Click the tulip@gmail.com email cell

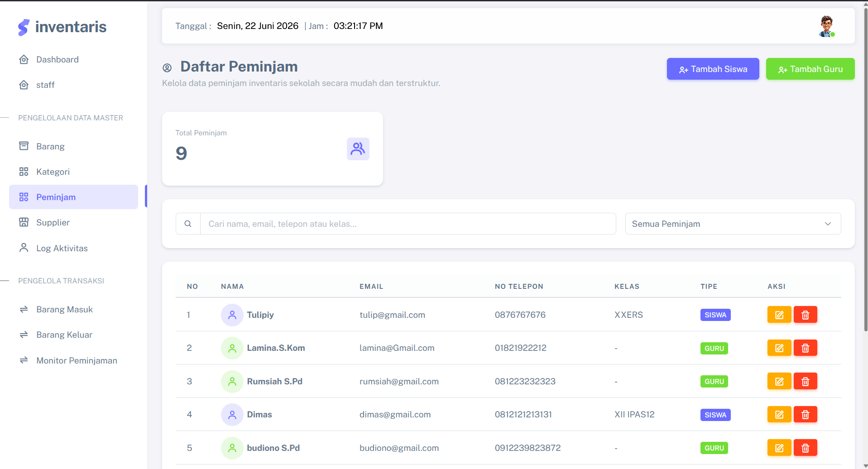[x=392, y=315]
